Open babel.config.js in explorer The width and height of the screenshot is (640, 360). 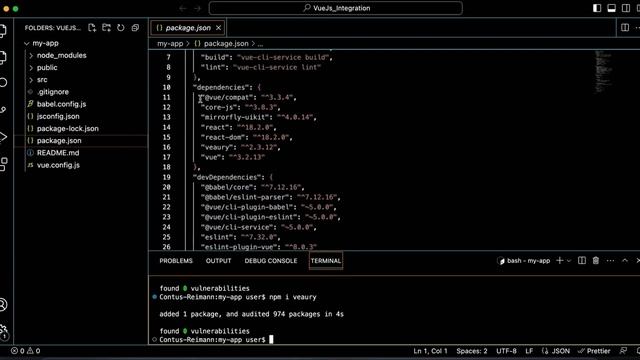[x=61, y=104]
